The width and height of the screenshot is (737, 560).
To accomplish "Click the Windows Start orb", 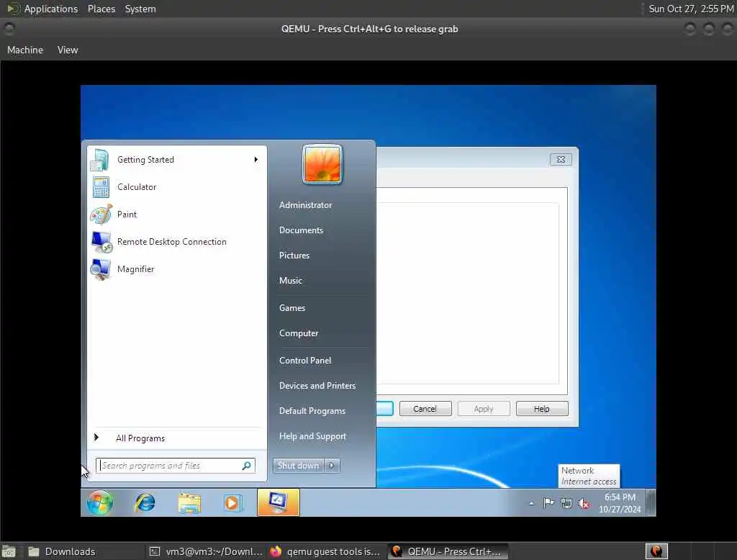I will [100, 502].
